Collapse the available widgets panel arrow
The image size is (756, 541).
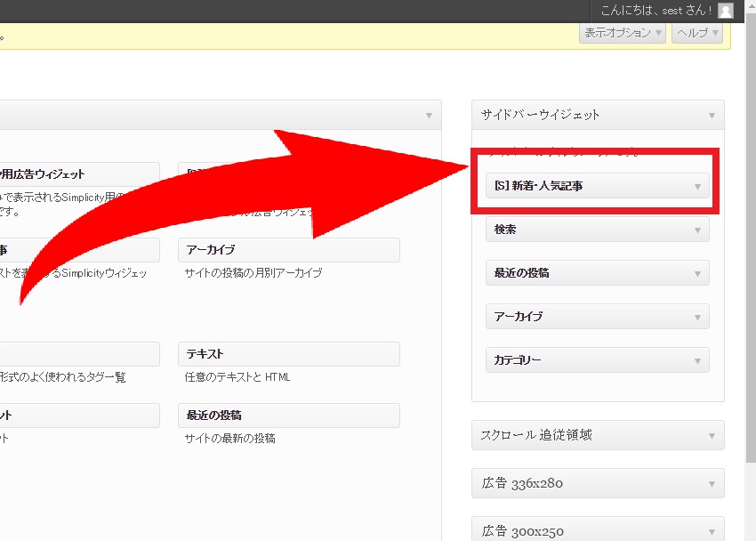click(x=429, y=116)
